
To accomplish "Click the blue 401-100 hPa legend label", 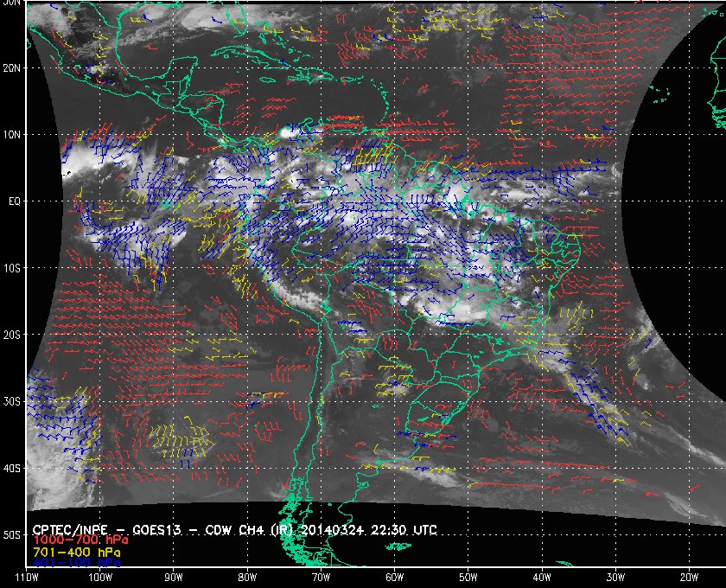I will point(77,563).
